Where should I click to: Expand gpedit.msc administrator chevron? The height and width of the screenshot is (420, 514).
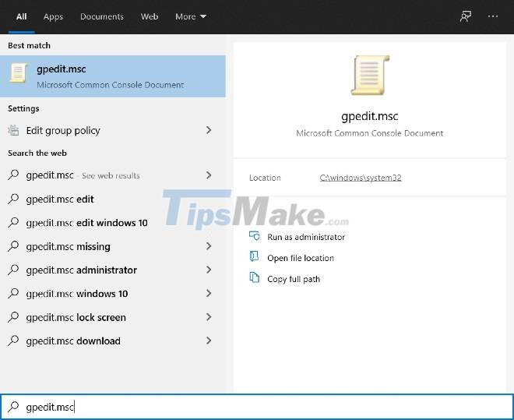209,270
